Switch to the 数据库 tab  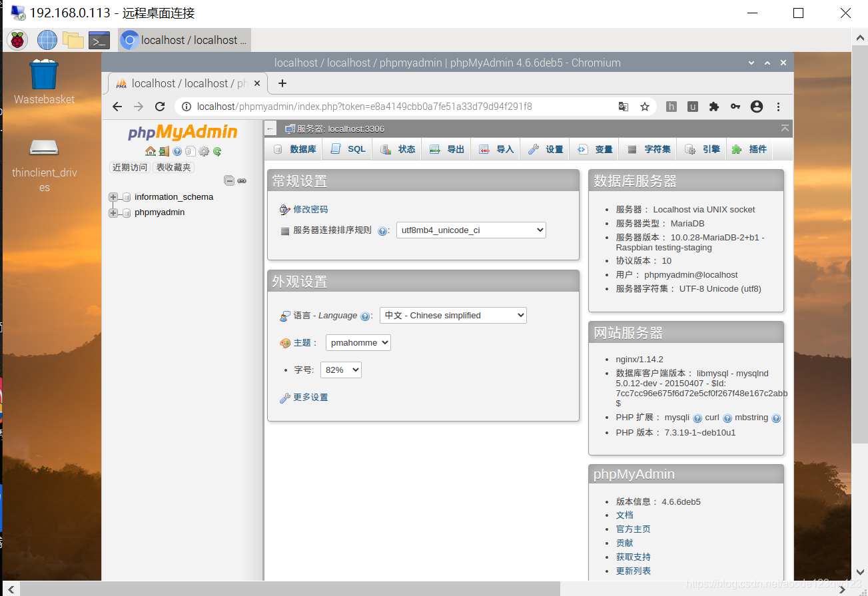(x=294, y=150)
